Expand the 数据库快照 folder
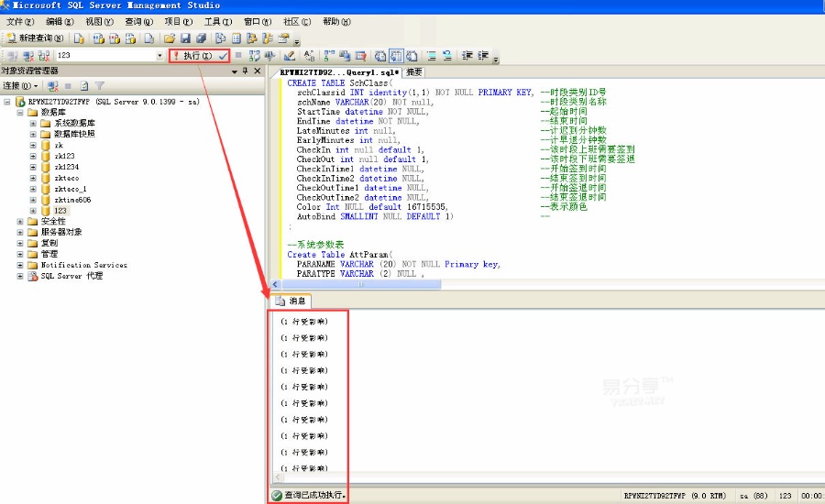This screenshot has height=504, width=825. point(33,134)
